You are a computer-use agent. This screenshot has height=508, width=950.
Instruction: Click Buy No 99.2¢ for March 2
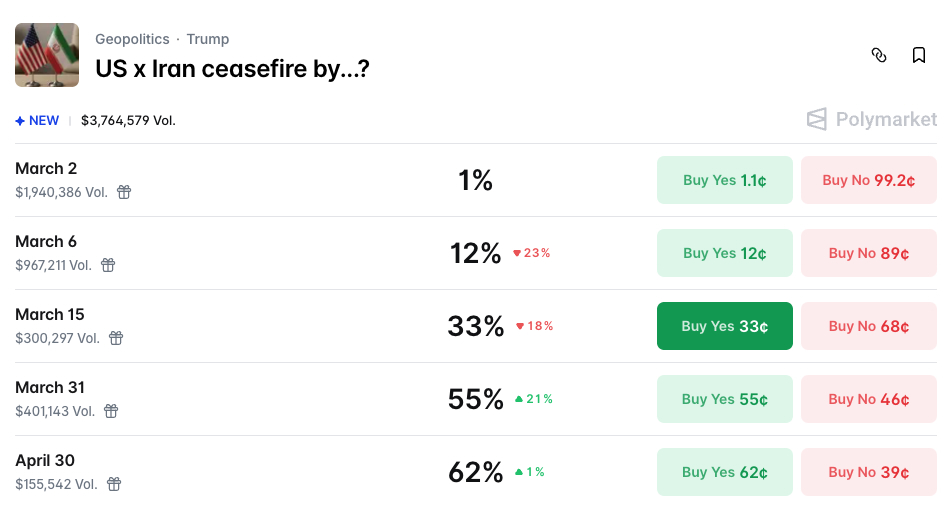point(868,180)
